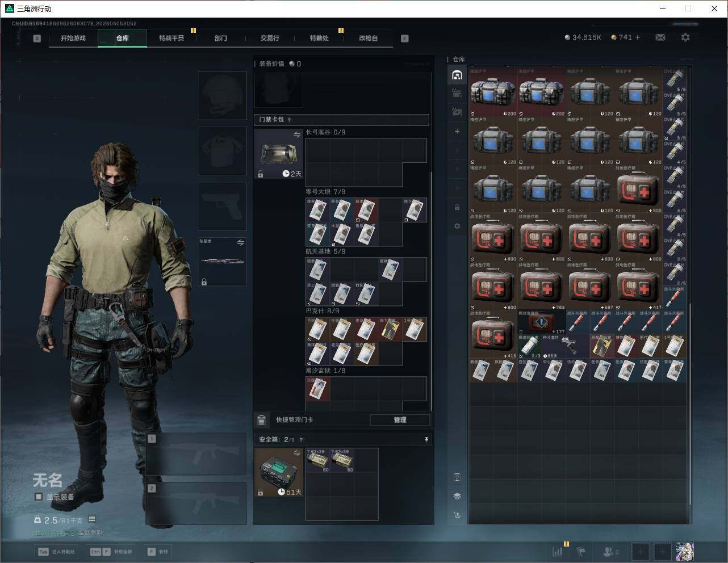Open the statistics bar chart icon
728x563 pixels.
pyautogui.click(x=558, y=551)
